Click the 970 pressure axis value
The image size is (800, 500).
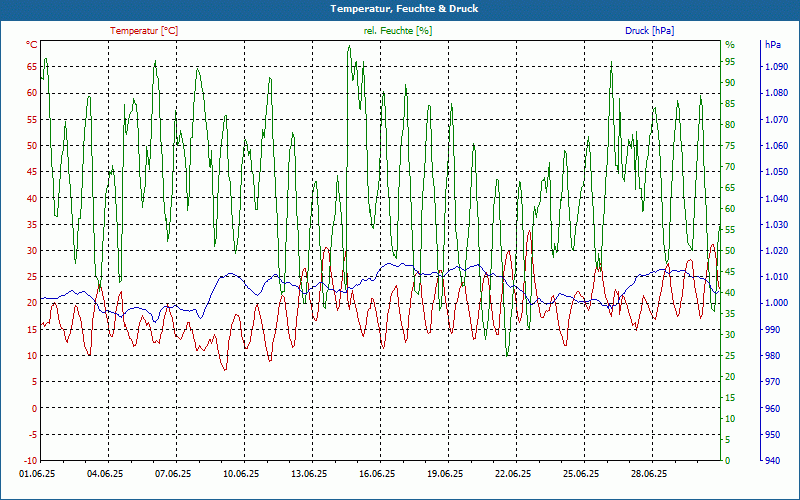point(772,382)
